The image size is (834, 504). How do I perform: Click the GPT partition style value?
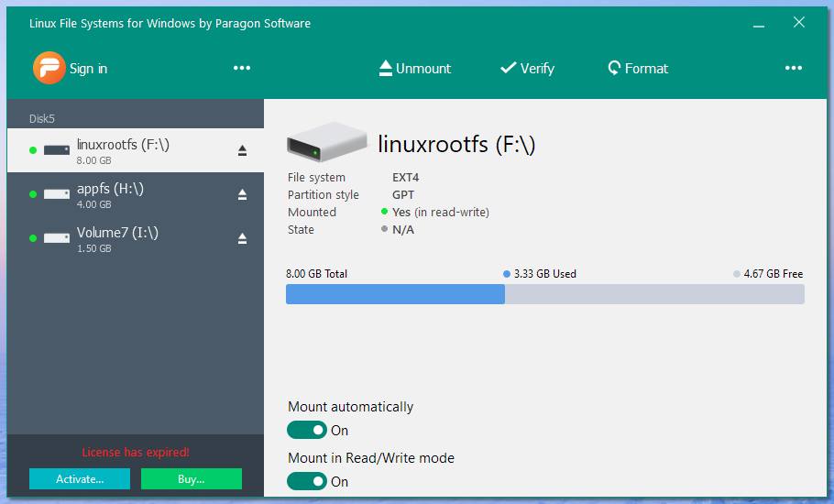403,195
